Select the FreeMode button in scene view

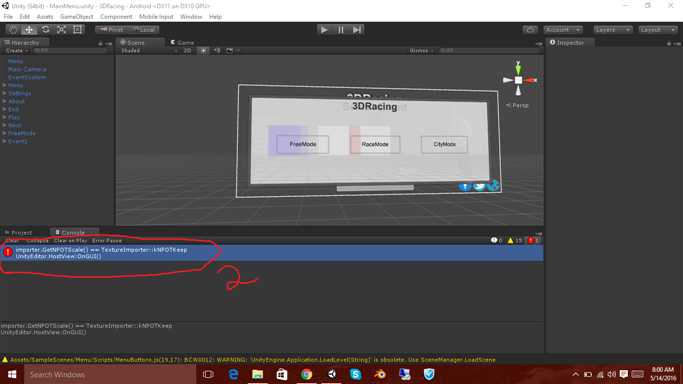[303, 144]
